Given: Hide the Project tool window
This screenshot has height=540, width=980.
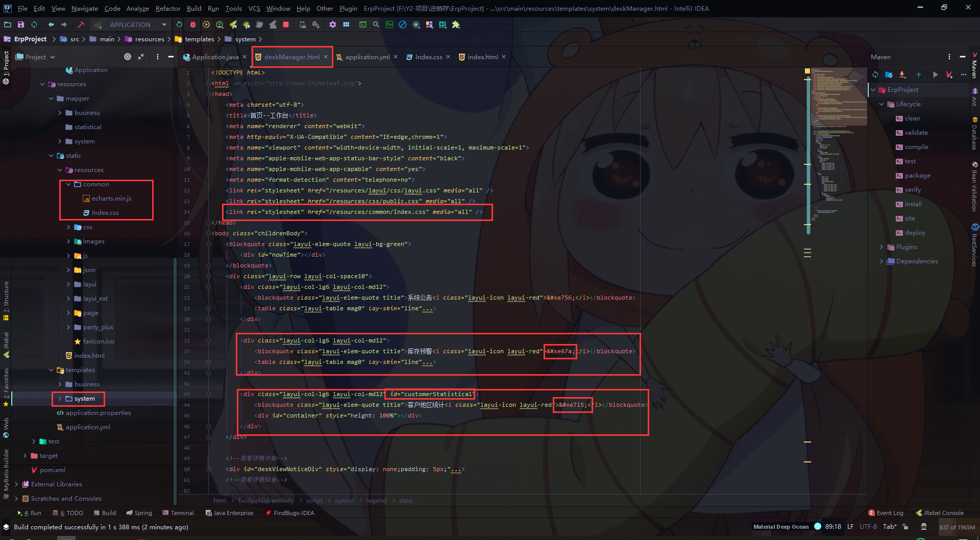Looking at the screenshot, I should (171, 57).
